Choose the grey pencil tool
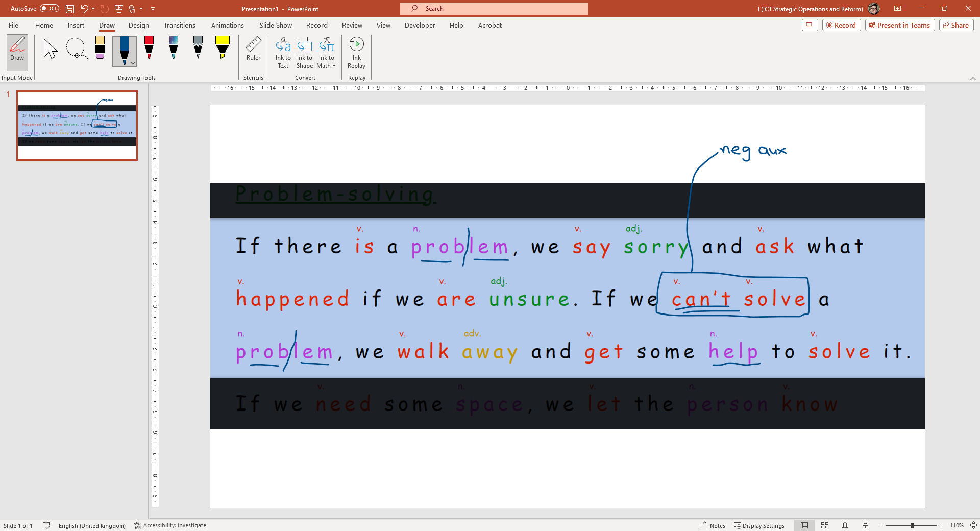The height and width of the screenshot is (531, 980). pos(198,49)
